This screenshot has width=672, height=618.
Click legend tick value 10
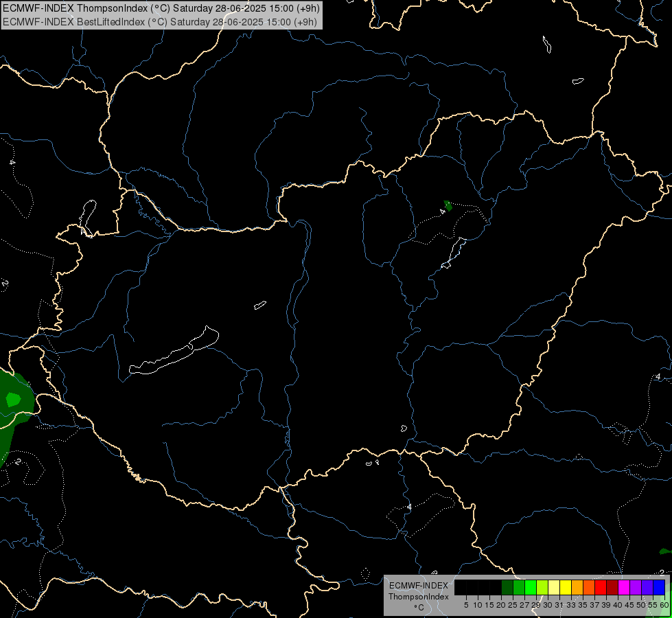click(478, 605)
